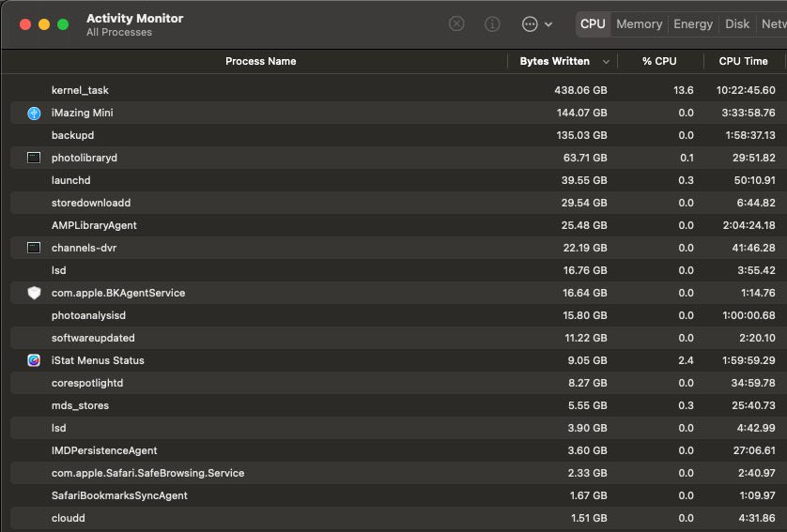
Task: Select the iMazing Mini process name
Action: [82, 113]
